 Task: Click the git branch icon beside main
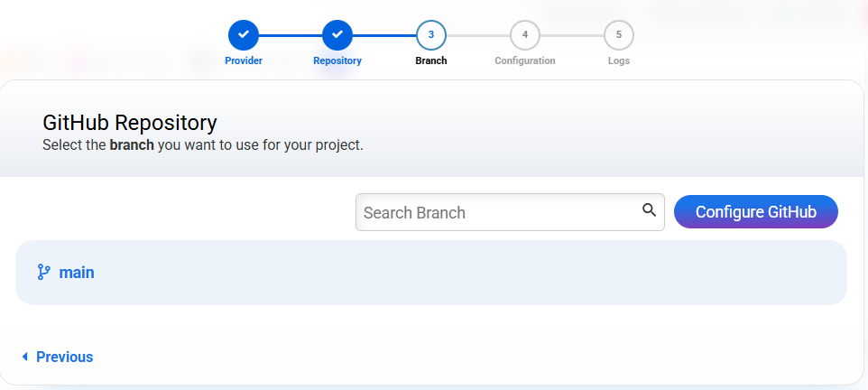pyautogui.click(x=43, y=272)
